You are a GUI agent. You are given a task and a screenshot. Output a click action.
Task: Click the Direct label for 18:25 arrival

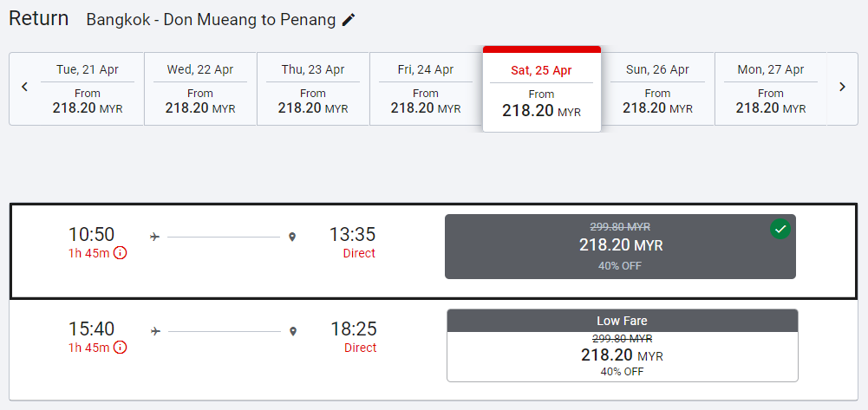[361, 348]
